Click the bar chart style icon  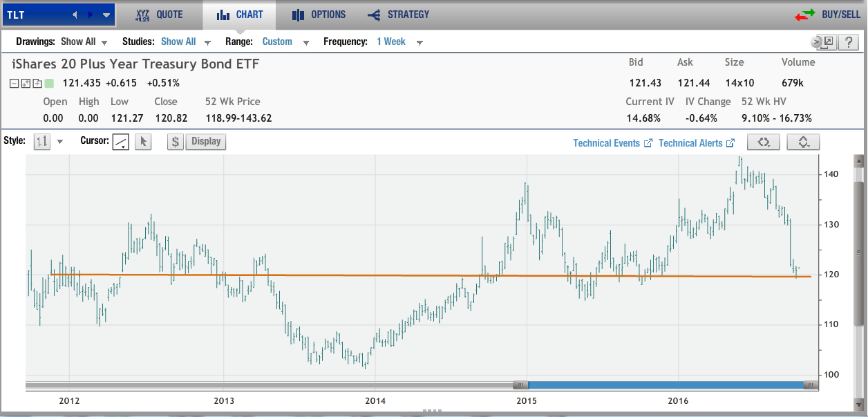42,141
